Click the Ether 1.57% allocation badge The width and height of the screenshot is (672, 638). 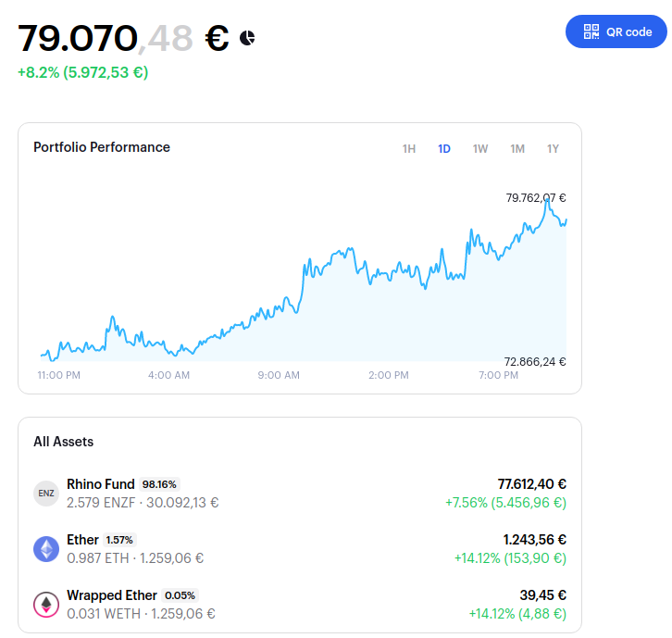tap(119, 540)
